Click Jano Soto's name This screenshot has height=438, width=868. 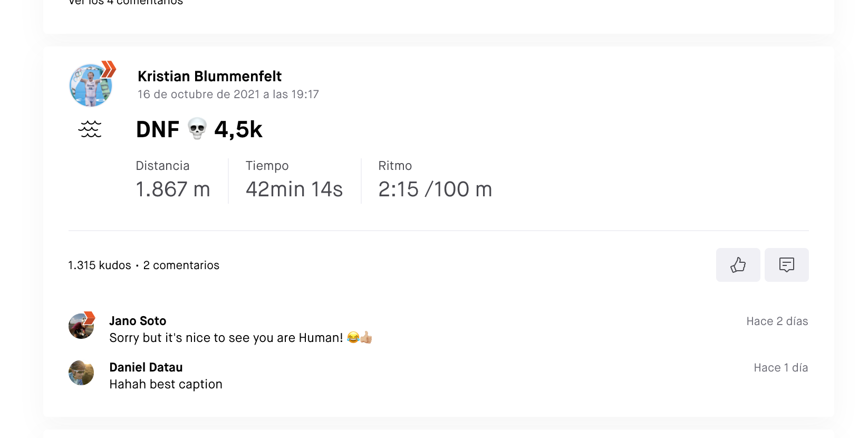(x=138, y=321)
